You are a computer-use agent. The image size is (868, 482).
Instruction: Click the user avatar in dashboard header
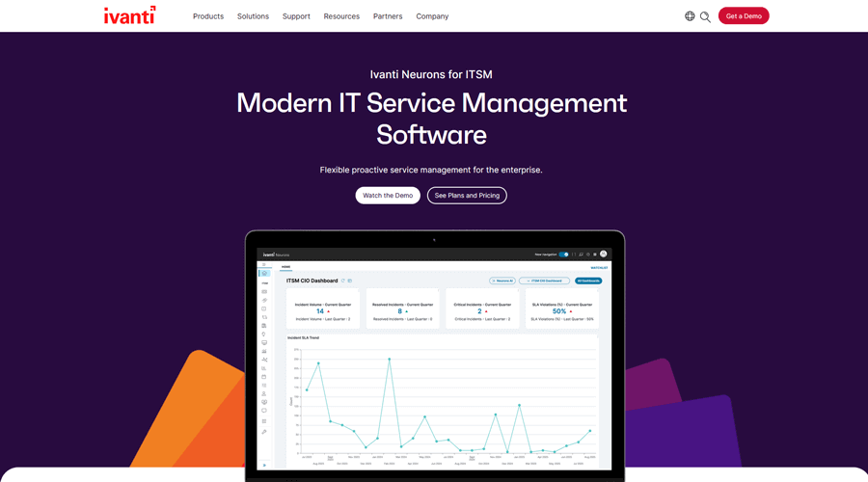[604, 254]
